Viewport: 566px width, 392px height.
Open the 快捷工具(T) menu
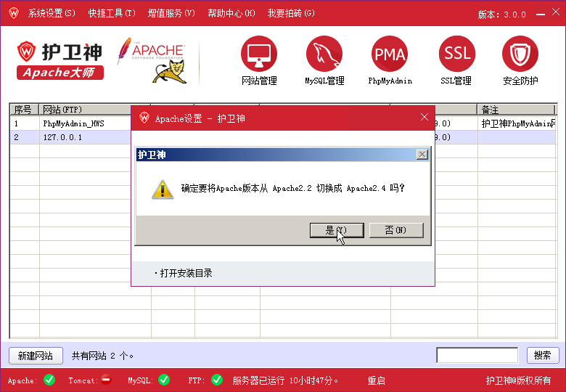coord(112,13)
